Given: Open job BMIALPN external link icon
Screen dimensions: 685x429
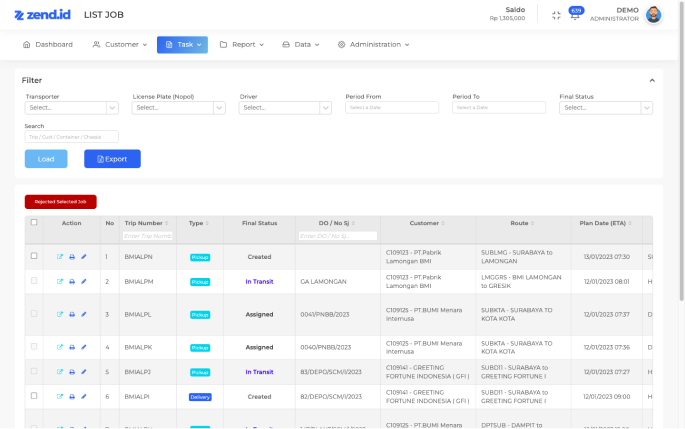Looking at the screenshot, I should pyautogui.click(x=60, y=257).
